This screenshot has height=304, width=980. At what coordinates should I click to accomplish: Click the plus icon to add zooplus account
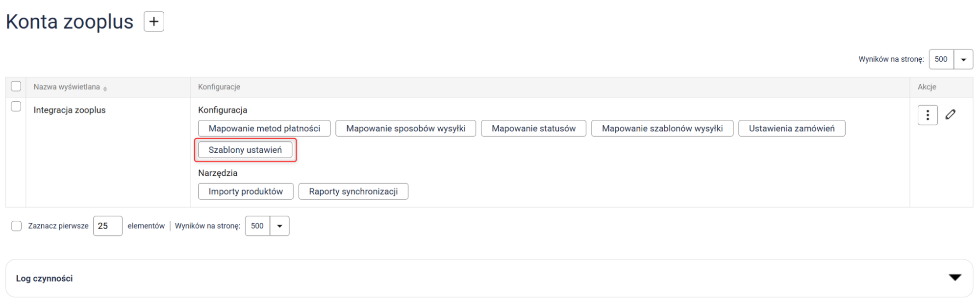[x=153, y=22]
